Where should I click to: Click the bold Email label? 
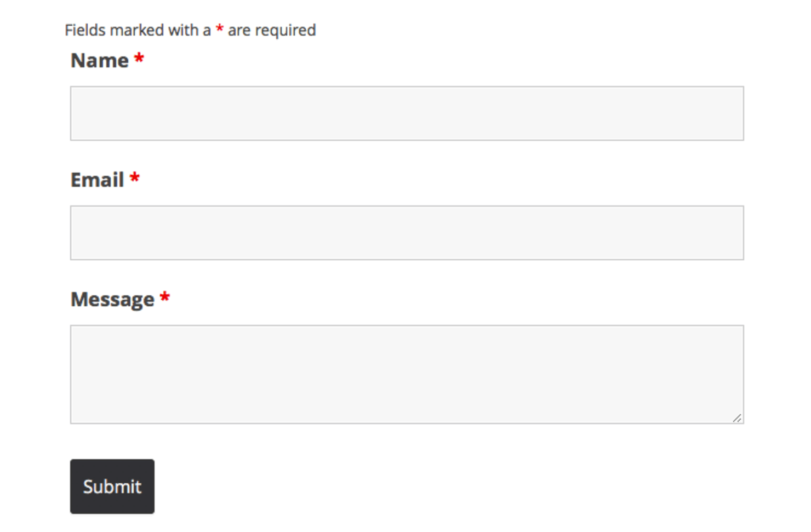(98, 180)
